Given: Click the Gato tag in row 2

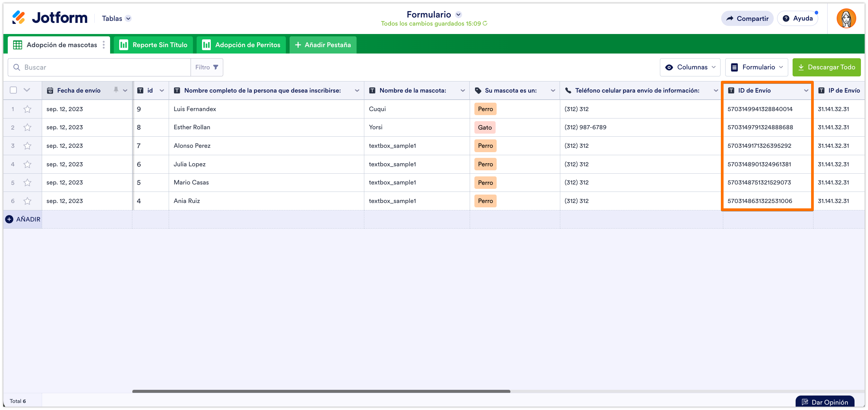Looking at the screenshot, I should [x=485, y=128].
